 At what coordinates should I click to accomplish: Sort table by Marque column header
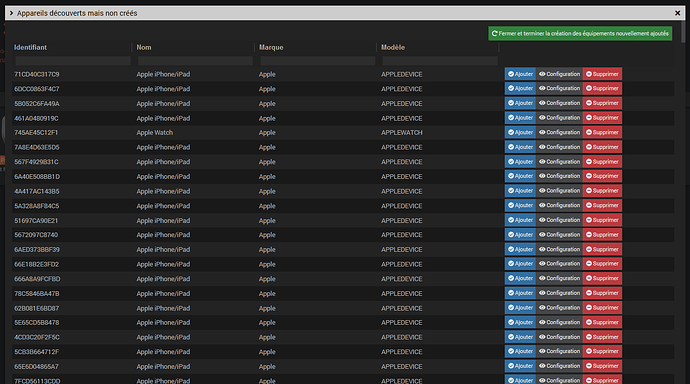(271, 47)
